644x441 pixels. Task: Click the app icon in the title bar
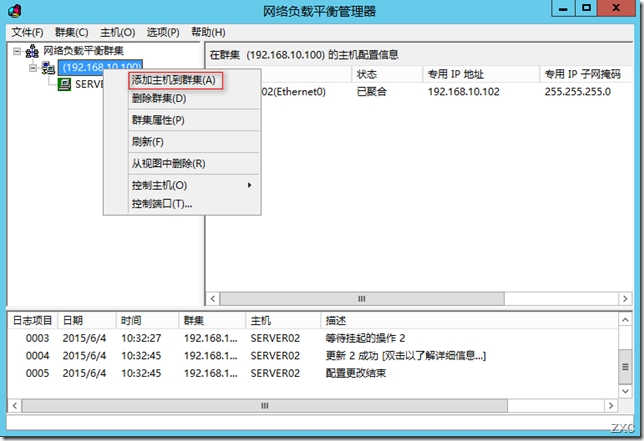[14, 11]
